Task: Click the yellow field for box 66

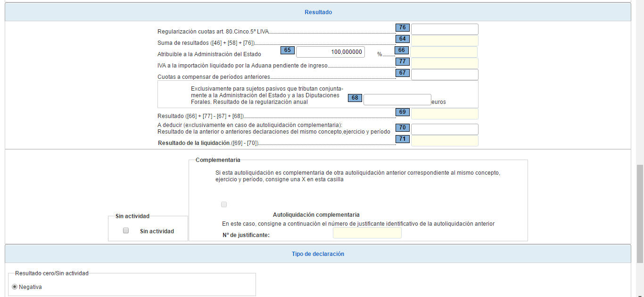Action: point(444,52)
